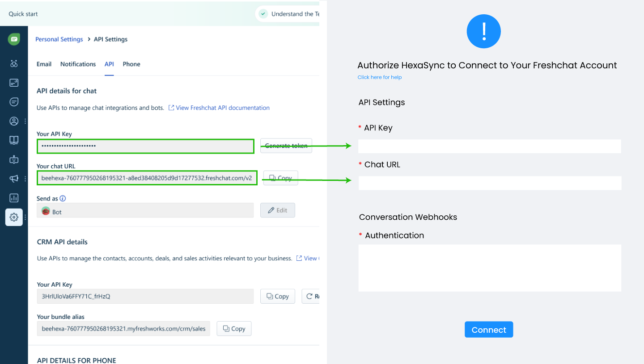Open the contacts person sidebar icon
This screenshot has width=644, height=364.
pyautogui.click(x=14, y=121)
